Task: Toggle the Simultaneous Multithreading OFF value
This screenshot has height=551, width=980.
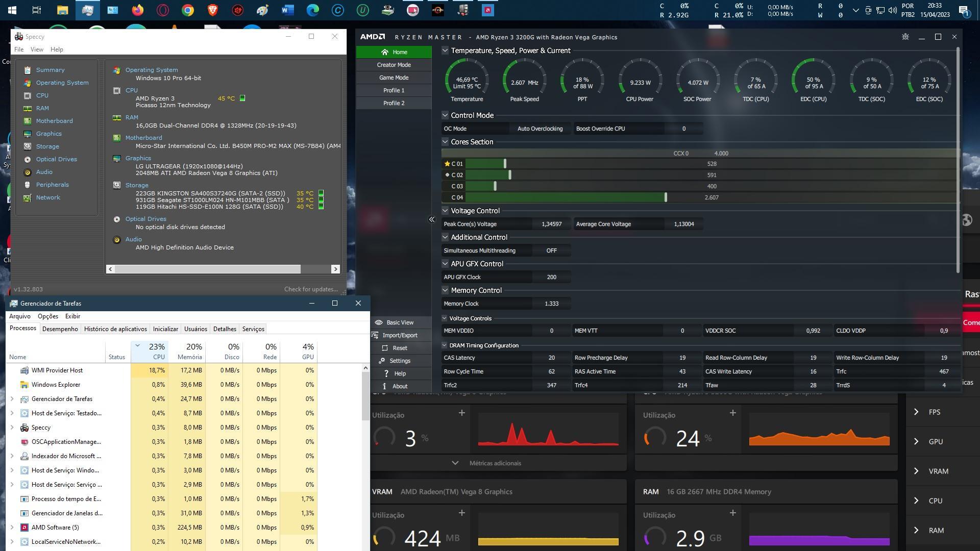Action: coord(551,251)
